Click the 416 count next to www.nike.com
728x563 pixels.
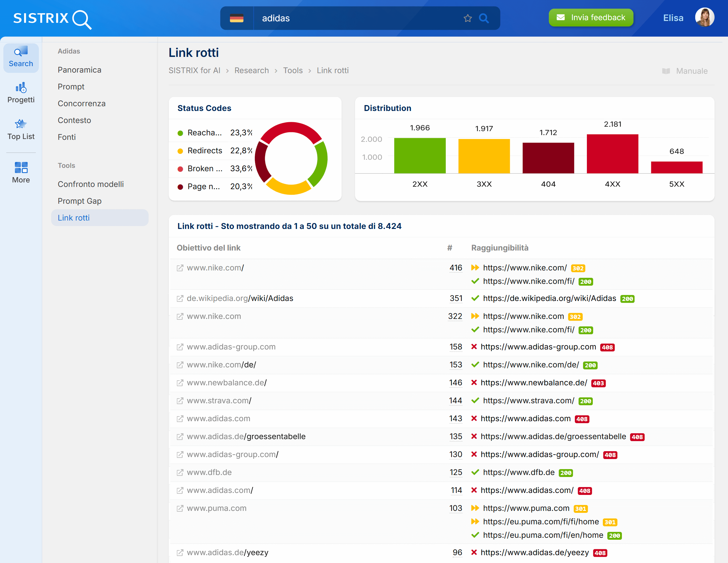(x=456, y=268)
